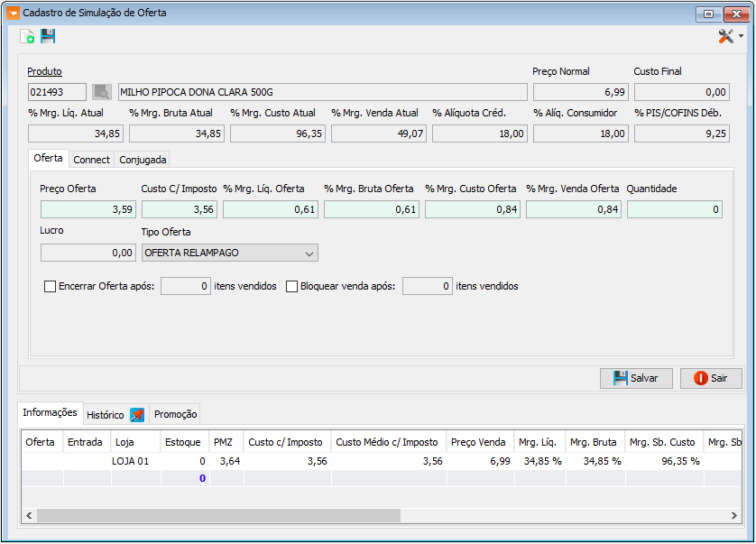Click the blue floppy disk save icon
Image resolution: width=756 pixels, height=544 pixels.
pyautogui.click(x=48, y=36)
